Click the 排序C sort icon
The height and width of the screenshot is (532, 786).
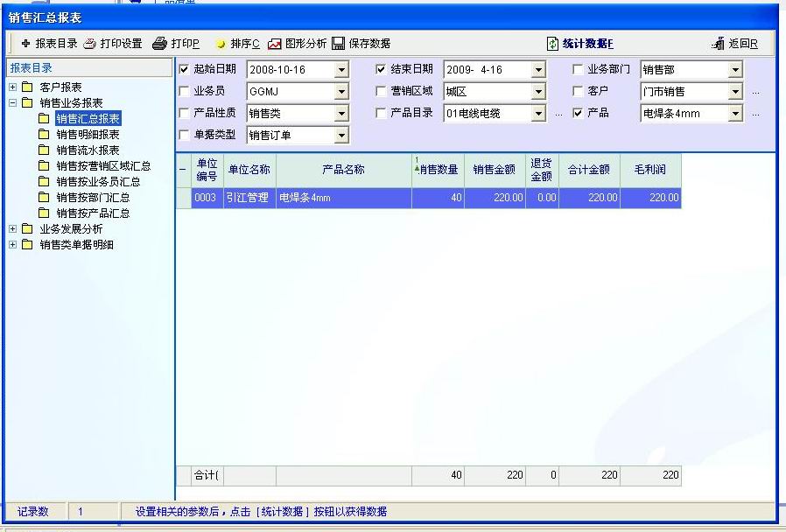[x=221, y=44]
